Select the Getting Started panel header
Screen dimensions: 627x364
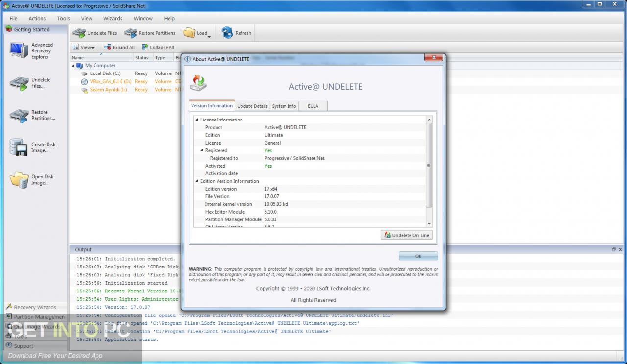[x=36, y=29]
